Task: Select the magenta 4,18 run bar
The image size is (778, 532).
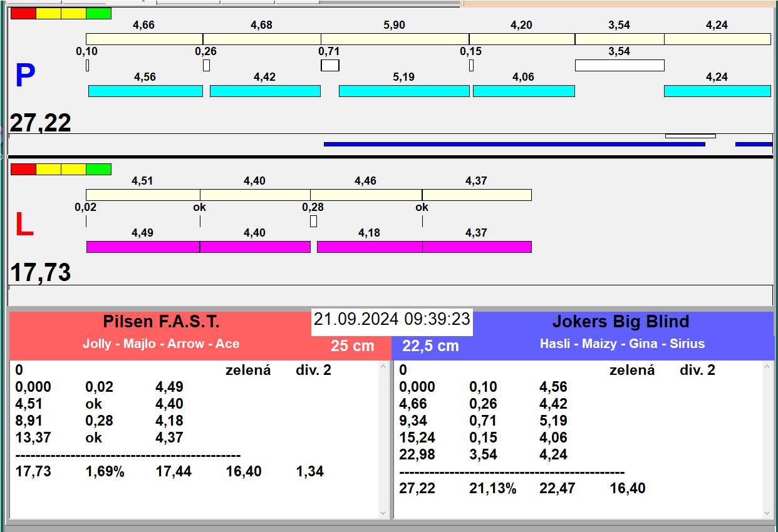Action: [x=370, y=247]
